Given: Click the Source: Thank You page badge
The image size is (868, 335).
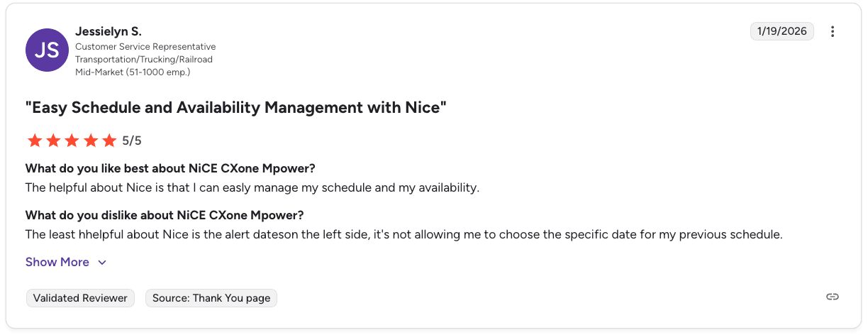Looking at the screenshot, I should pos(211,298).
